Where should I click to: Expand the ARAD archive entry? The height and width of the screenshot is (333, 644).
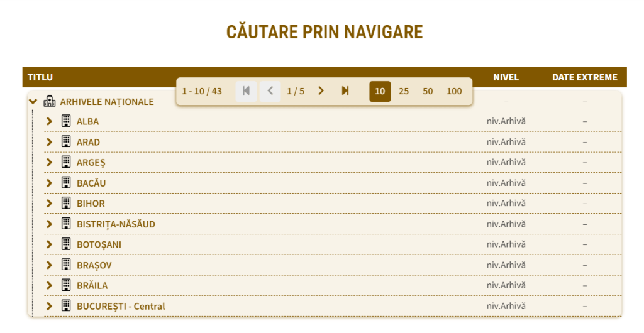pyautogui.click(x=50, y=142)
